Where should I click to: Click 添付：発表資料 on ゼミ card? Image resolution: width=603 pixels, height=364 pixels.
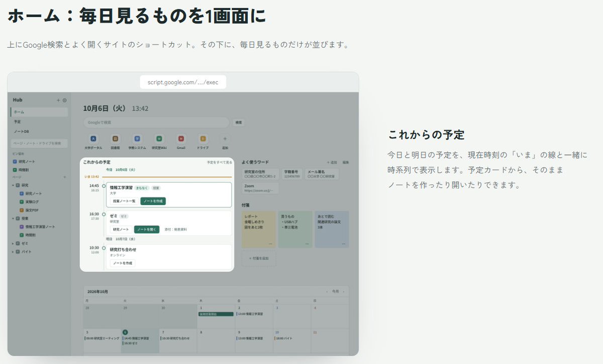[176, 229]
